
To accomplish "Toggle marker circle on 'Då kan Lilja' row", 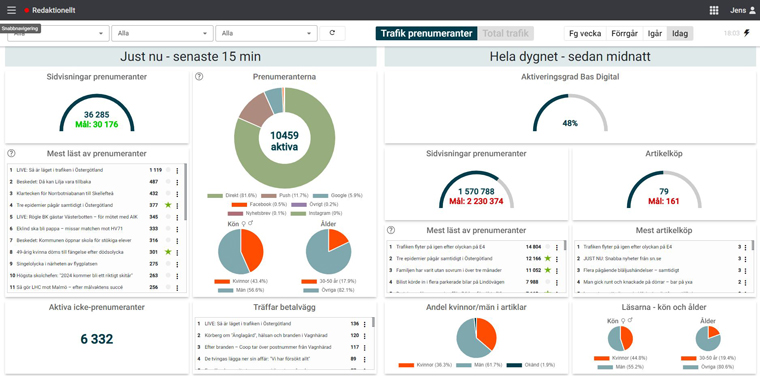I will [x=168, y=182].
